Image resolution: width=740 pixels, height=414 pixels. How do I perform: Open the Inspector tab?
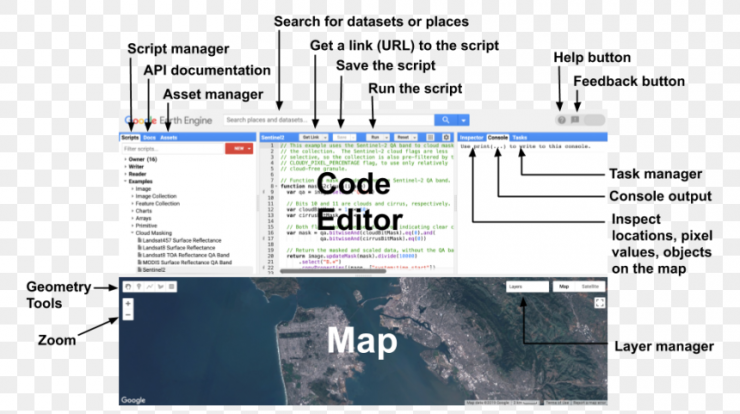471,137
